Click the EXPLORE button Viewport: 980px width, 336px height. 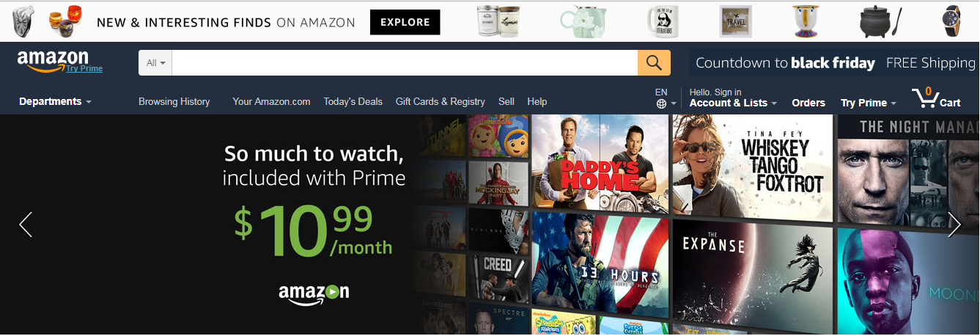click(x=405, y=22)
